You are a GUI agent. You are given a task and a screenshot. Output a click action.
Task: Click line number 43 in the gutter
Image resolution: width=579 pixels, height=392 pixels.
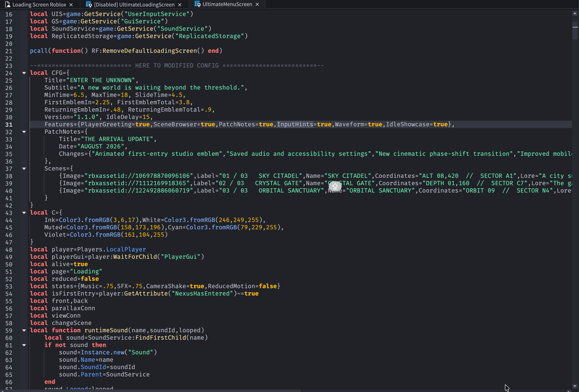pyautogui.click(x=8, y=213)
